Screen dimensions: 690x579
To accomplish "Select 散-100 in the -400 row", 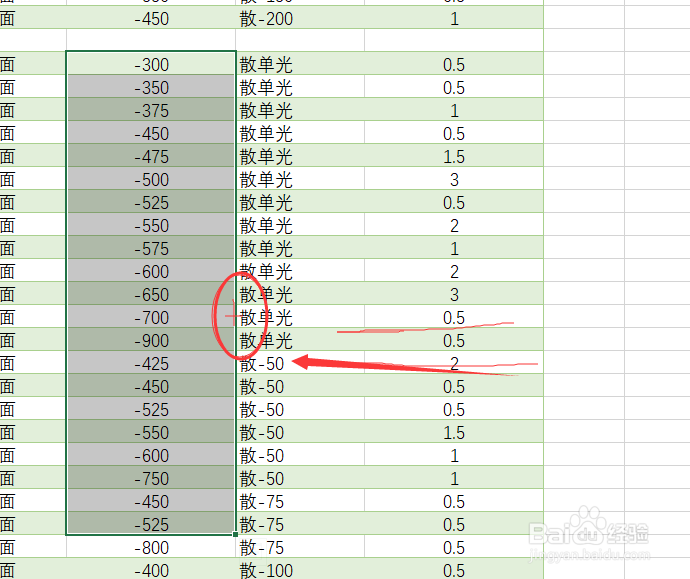I will pos(300,570).
